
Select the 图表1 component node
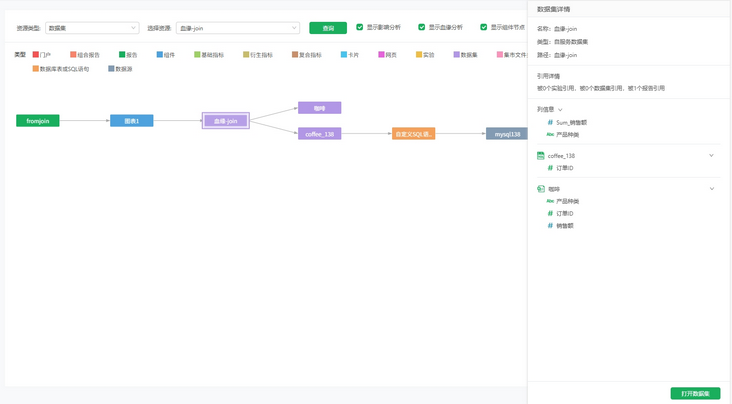click(131, 121)
